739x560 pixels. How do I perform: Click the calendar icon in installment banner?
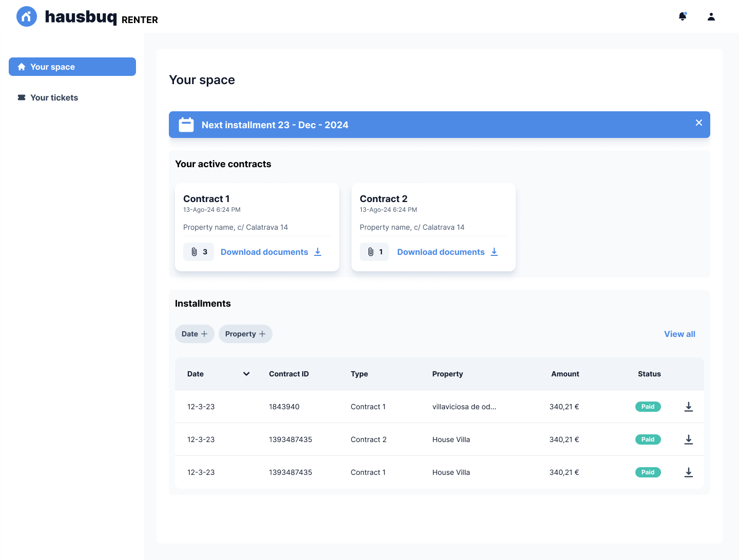click(x=186, y=125)
